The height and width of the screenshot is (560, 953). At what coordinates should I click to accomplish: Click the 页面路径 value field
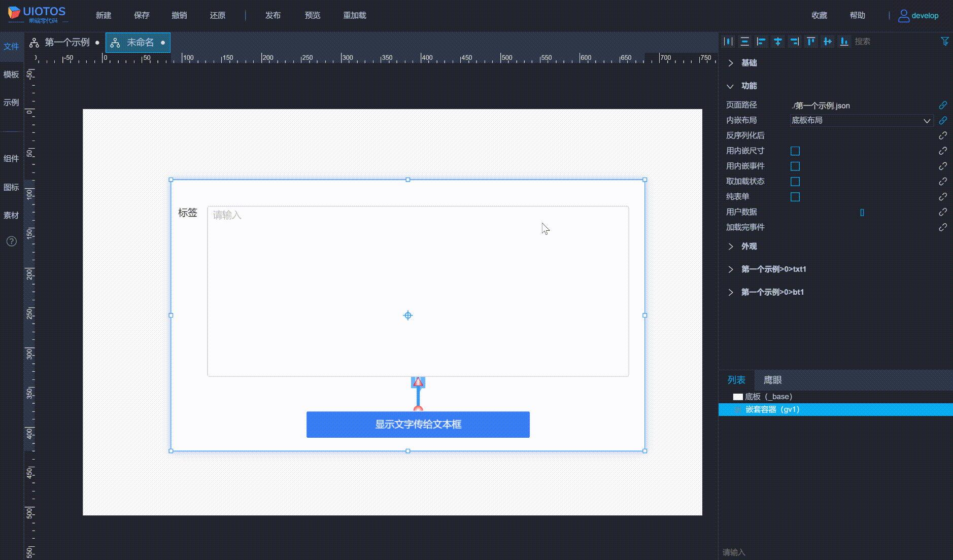pos(862,106)
